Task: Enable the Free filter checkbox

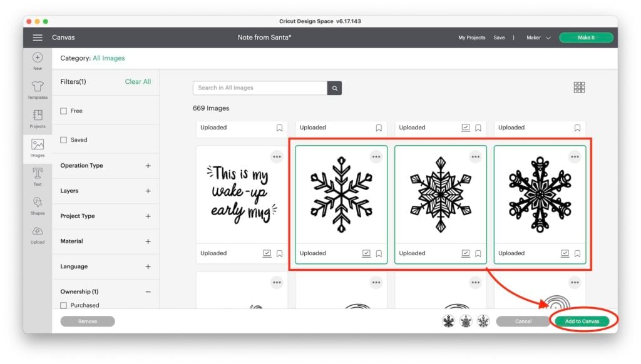Action: click(63, 111)
